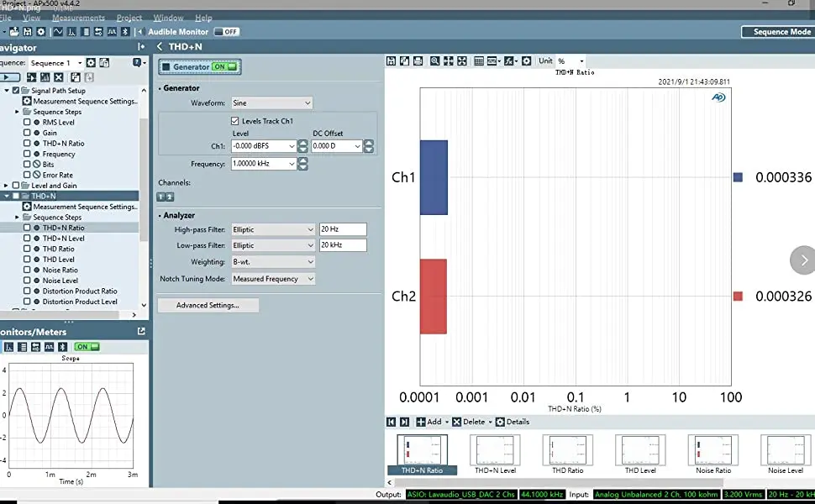
Task: Click the graph settings gear icon
Action: point(526,61)
